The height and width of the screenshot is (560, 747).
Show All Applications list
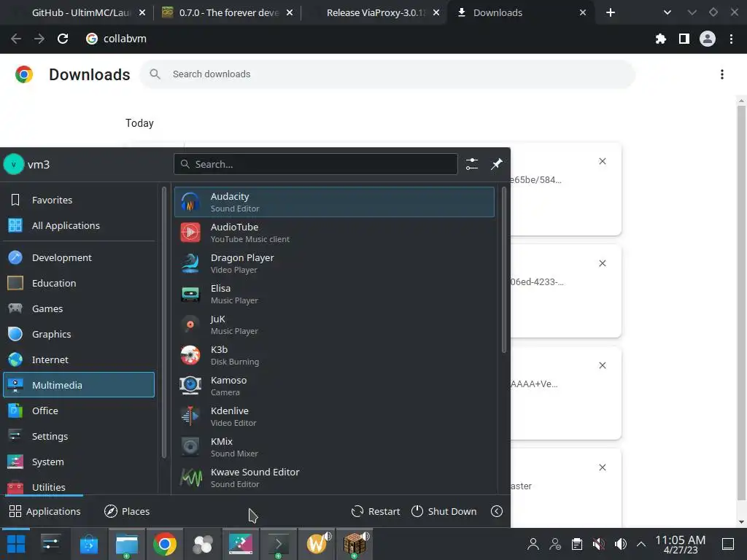(79, 225)
